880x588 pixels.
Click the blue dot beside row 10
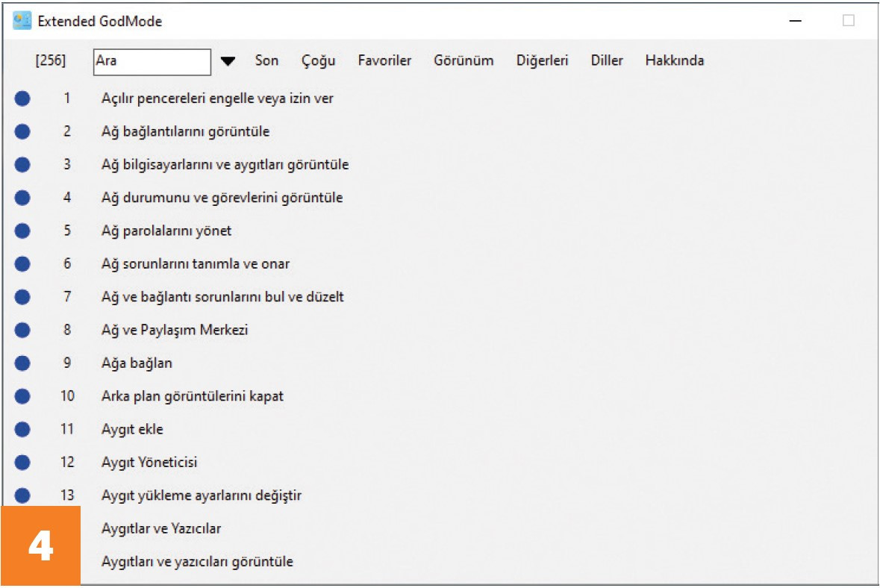[x=22, y=397]
